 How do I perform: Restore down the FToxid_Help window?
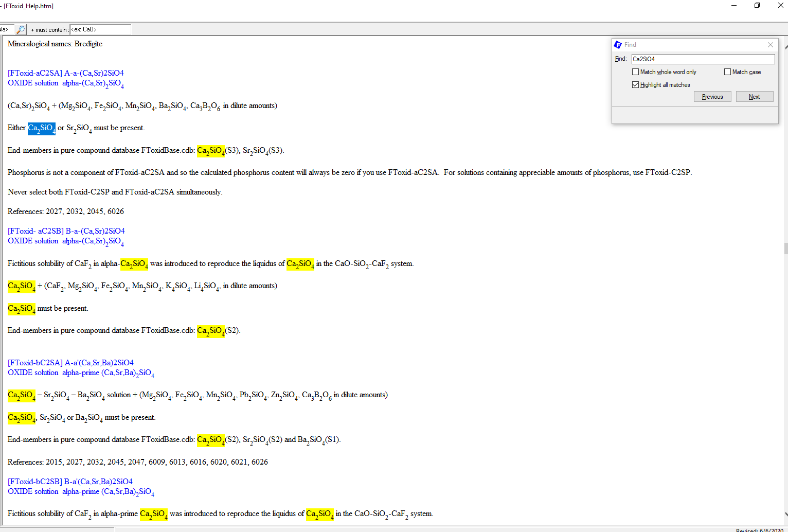coord(757,6)
